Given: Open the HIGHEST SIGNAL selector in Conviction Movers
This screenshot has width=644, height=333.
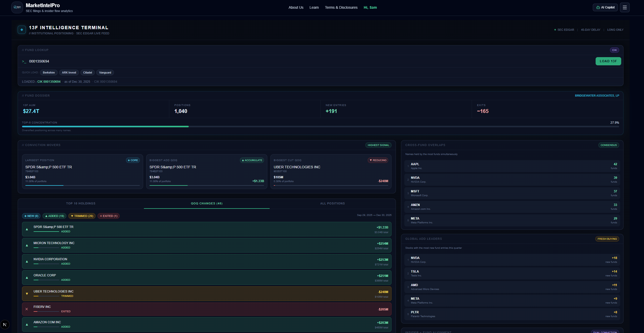Looking at the screenshot, I should [378, 145].
